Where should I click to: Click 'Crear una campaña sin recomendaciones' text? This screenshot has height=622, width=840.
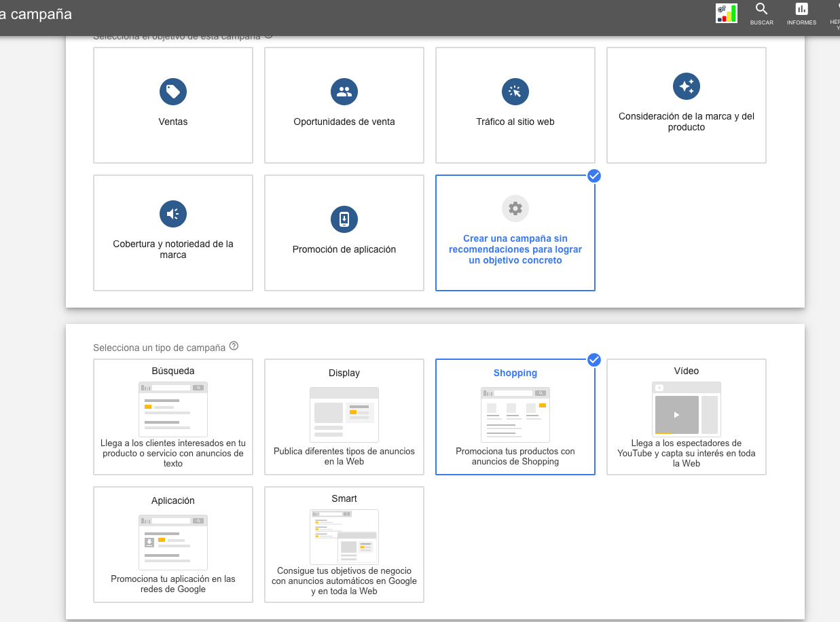pyautogui.click(x=515, y=249)
